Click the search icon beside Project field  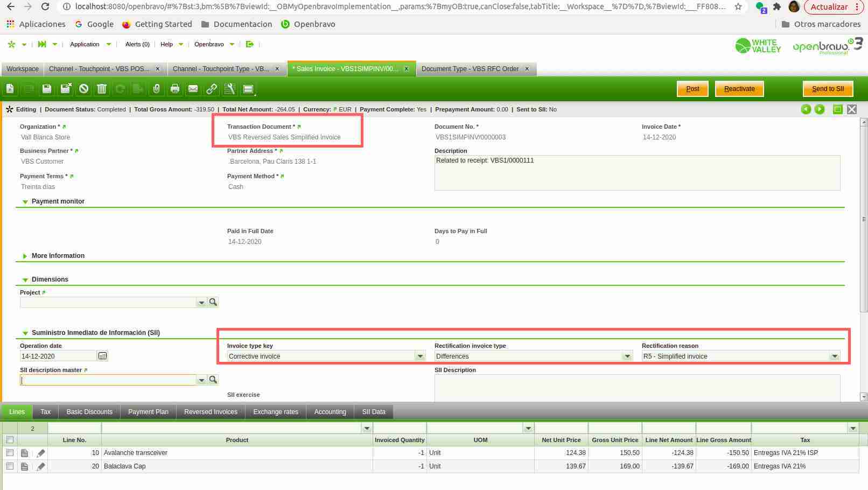(213, 302)
